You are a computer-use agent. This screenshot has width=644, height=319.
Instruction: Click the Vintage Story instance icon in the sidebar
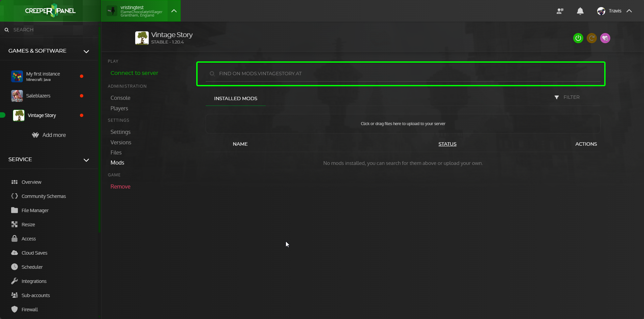[19, 116]
